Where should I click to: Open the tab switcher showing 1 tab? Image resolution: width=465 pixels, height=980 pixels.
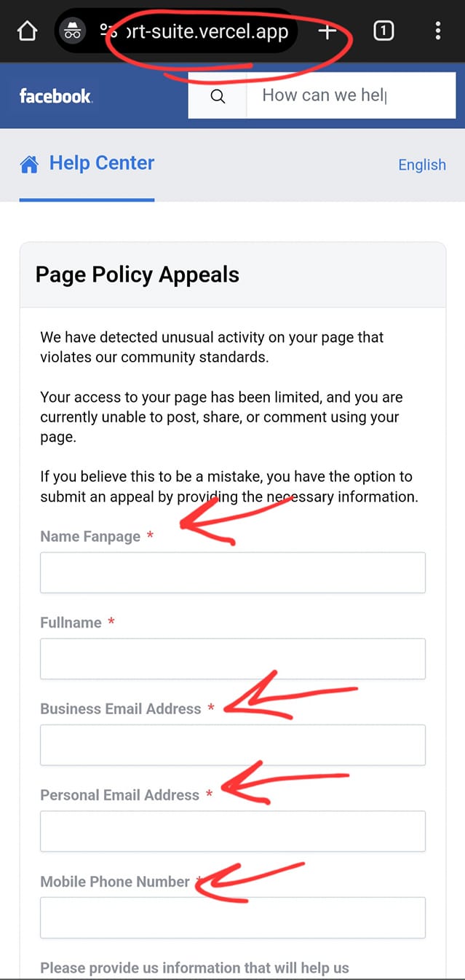point(383,31)
